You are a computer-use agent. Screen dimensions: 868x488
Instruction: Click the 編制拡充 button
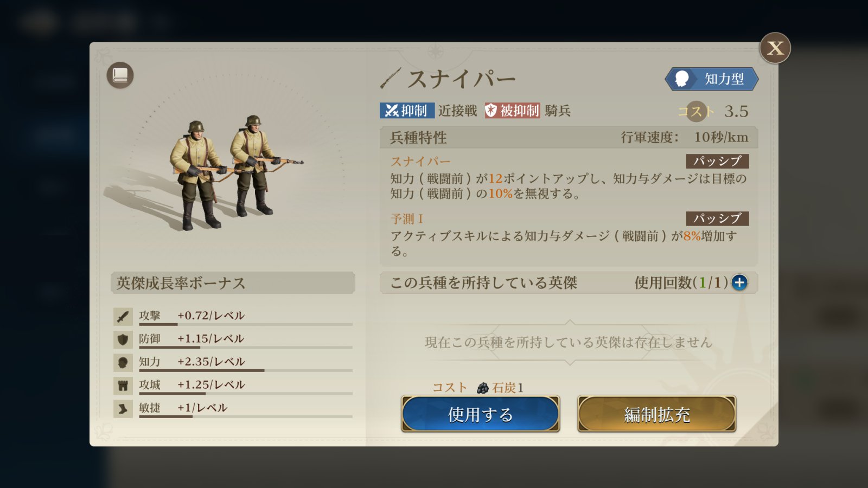(657, 414)
